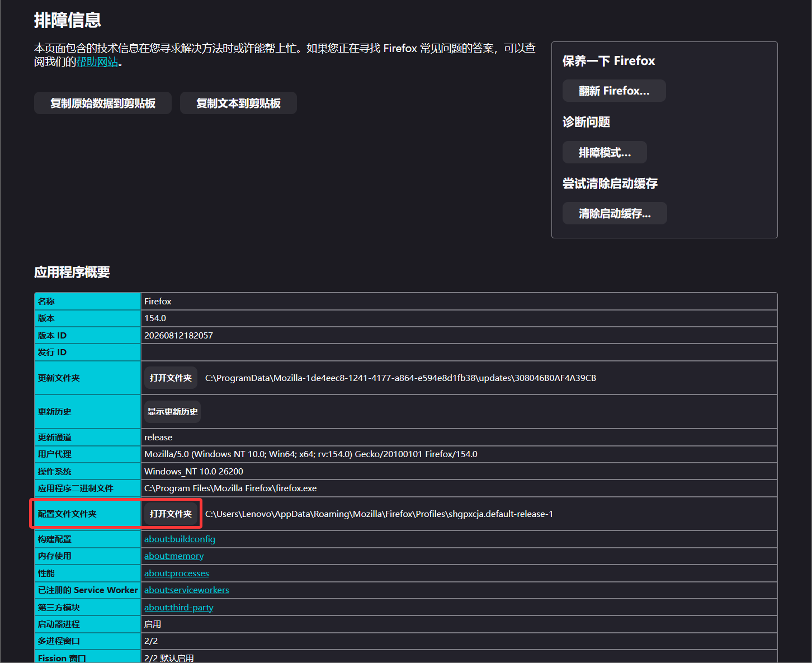812x663 pixels.
Task: Open 排障模式... troubleshoot mode button
Action: [x=605, y=152]
